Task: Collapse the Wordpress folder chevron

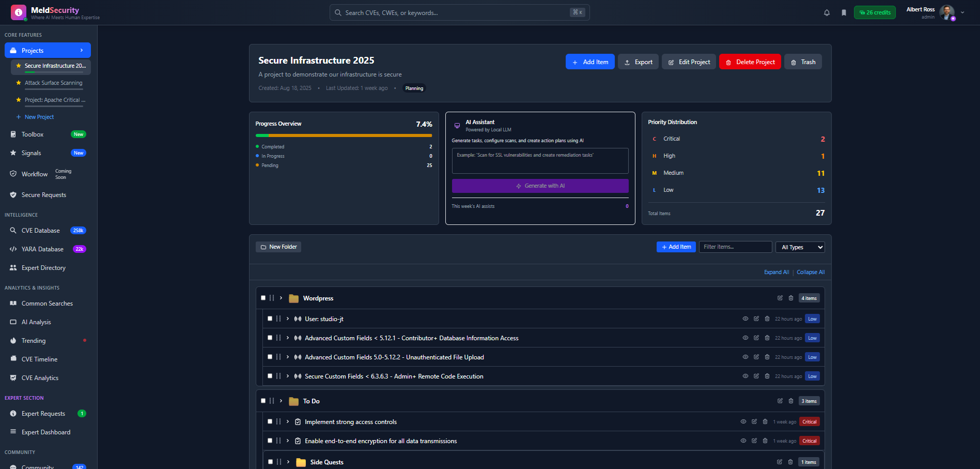Action: click(x=281, y=298)
